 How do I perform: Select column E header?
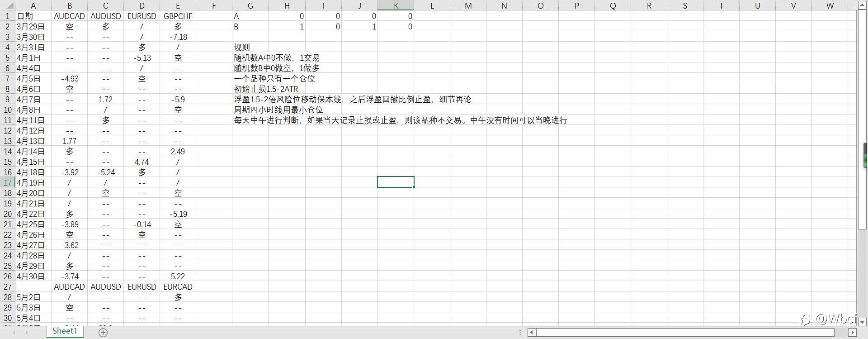tap(178, 5)
